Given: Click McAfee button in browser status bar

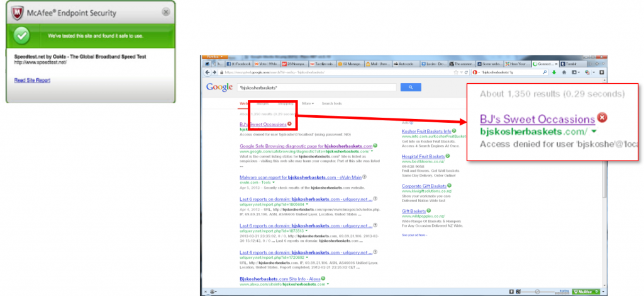Looking at the screenshot, I should tap(586, 292).
